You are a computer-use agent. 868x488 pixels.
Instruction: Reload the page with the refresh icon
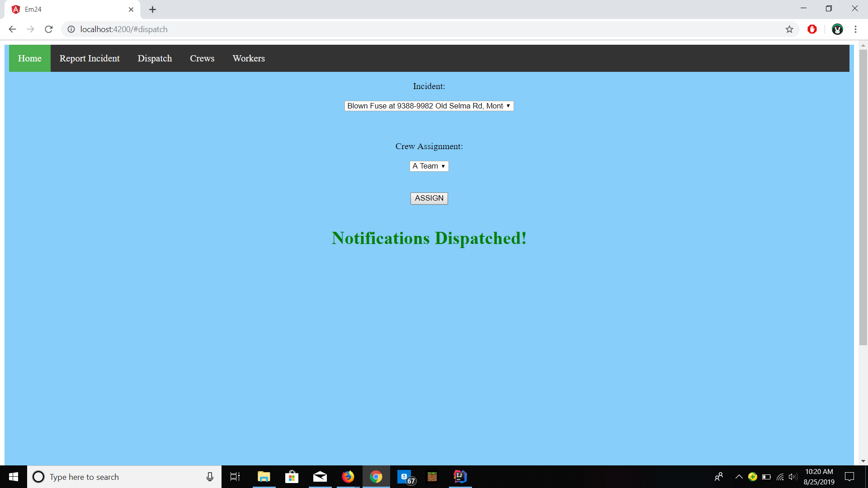click(x=49, y=29)
